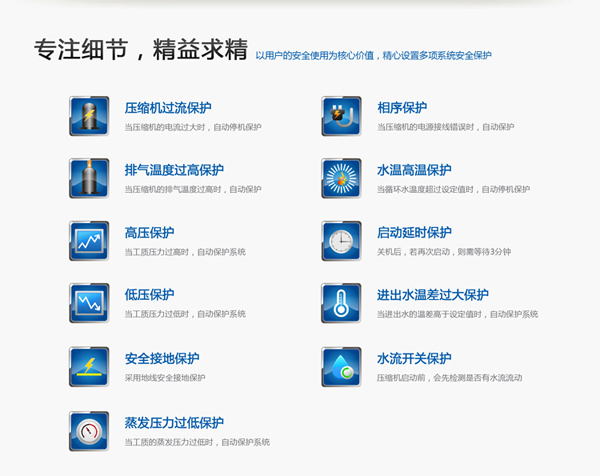Click the exhaust temperature protection cylinder icon
600x476 pixels.
click(89, 178)
